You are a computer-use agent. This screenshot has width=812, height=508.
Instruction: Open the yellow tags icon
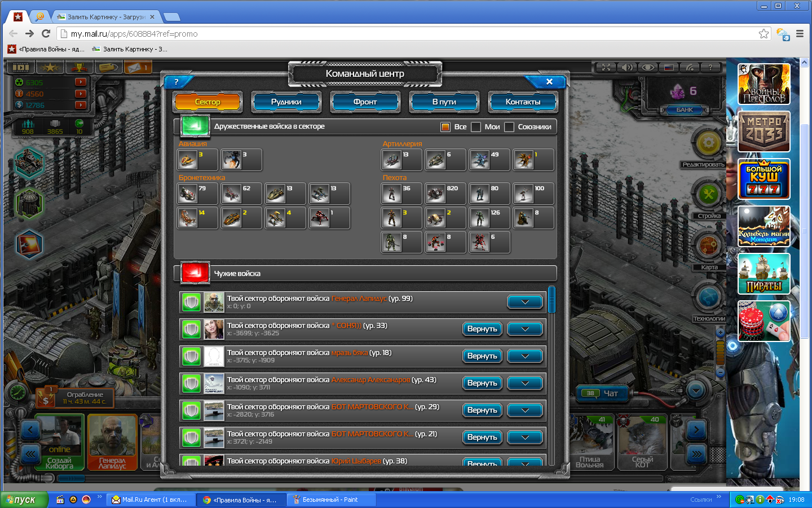pos(108,67)
